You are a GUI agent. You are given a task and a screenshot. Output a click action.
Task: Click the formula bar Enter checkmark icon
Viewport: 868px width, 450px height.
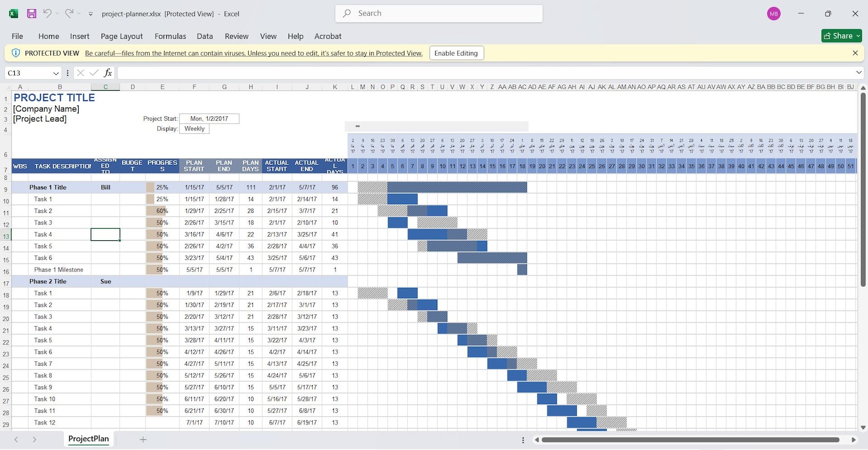[x=94, y=73]
